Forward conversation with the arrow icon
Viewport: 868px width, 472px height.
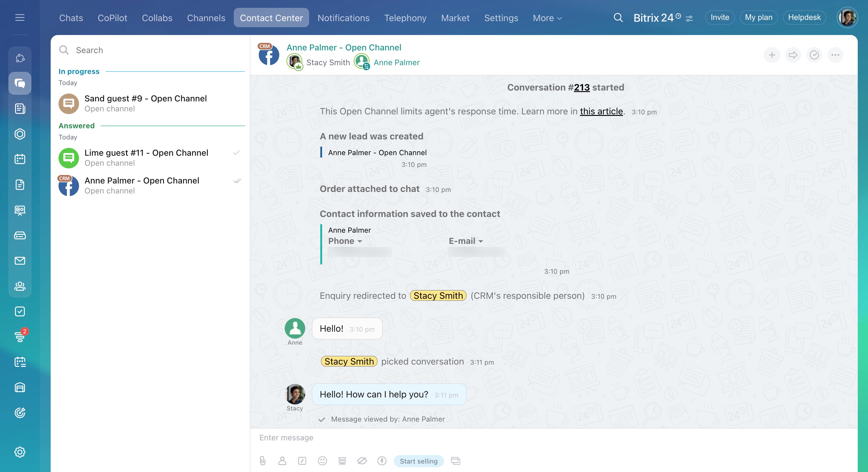tap(793, 55)
